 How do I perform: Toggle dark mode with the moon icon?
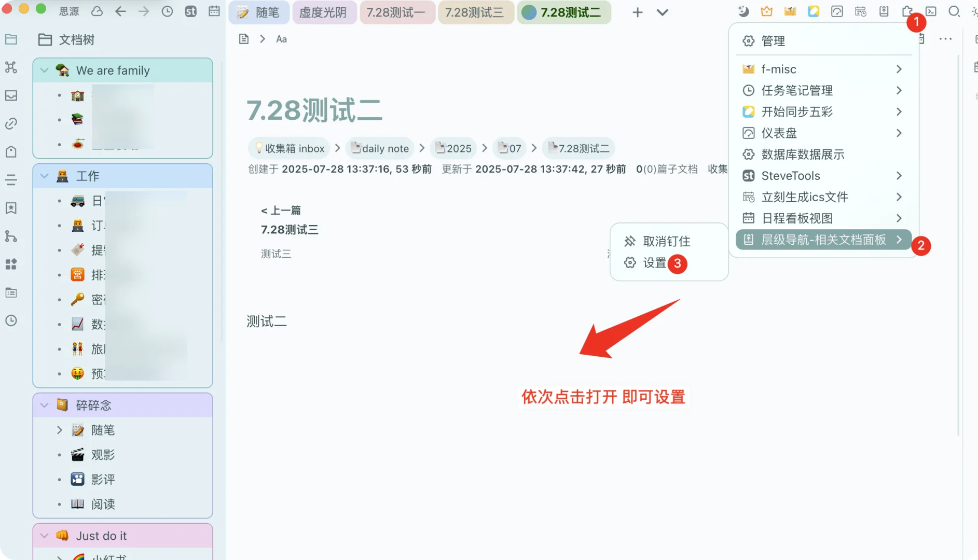point(743,11)
